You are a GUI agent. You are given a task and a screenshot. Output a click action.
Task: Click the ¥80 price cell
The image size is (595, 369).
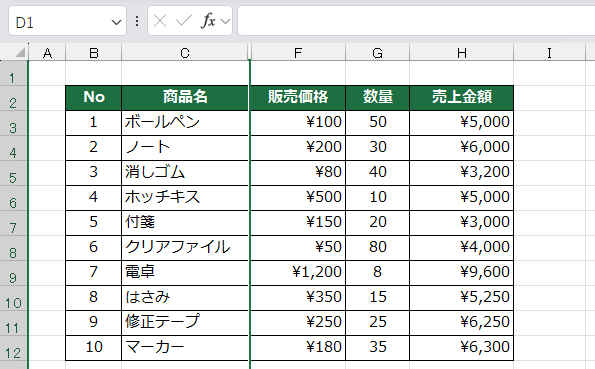298,173
